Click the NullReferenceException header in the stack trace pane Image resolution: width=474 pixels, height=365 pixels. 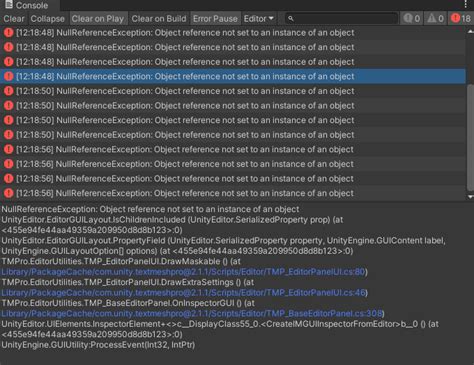(150, 209)
